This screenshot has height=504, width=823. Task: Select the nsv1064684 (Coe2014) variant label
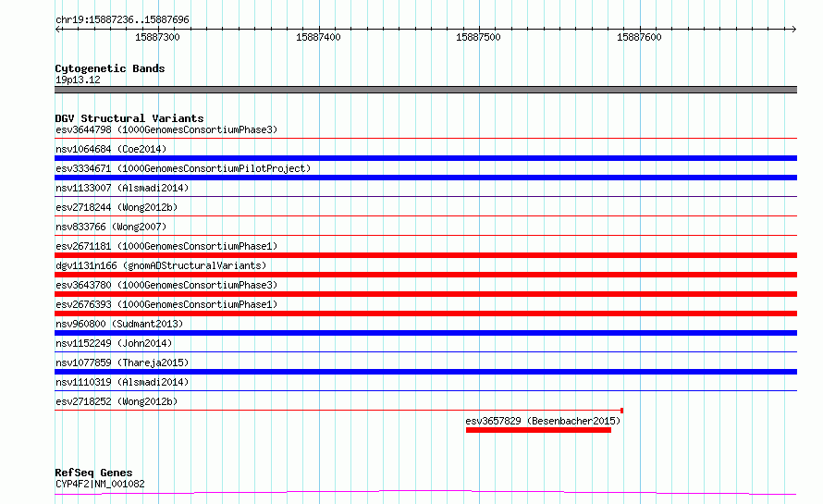click(111, 149)
